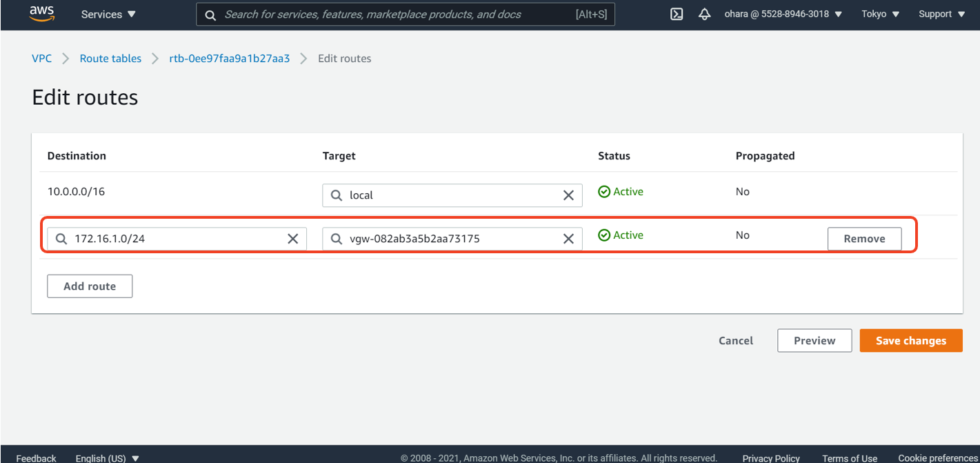This screenshot has height=463, width=980.
Task: Select the Destination column header
Action: tap(77, 156)
